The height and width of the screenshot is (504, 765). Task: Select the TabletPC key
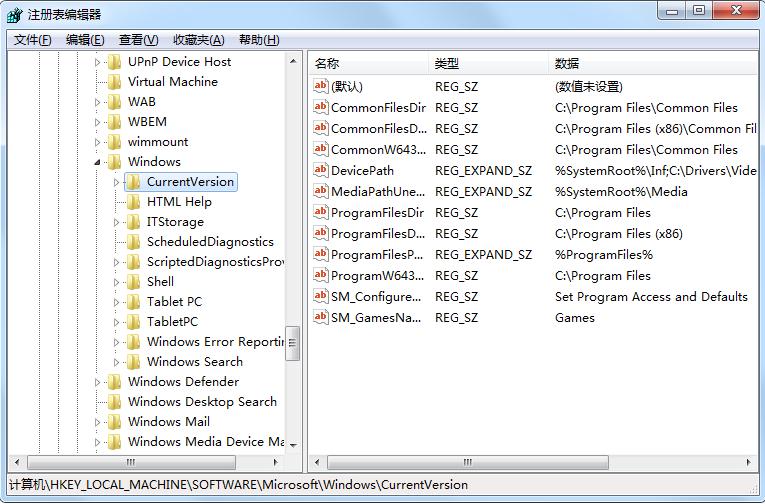click(x=173, y=322)
